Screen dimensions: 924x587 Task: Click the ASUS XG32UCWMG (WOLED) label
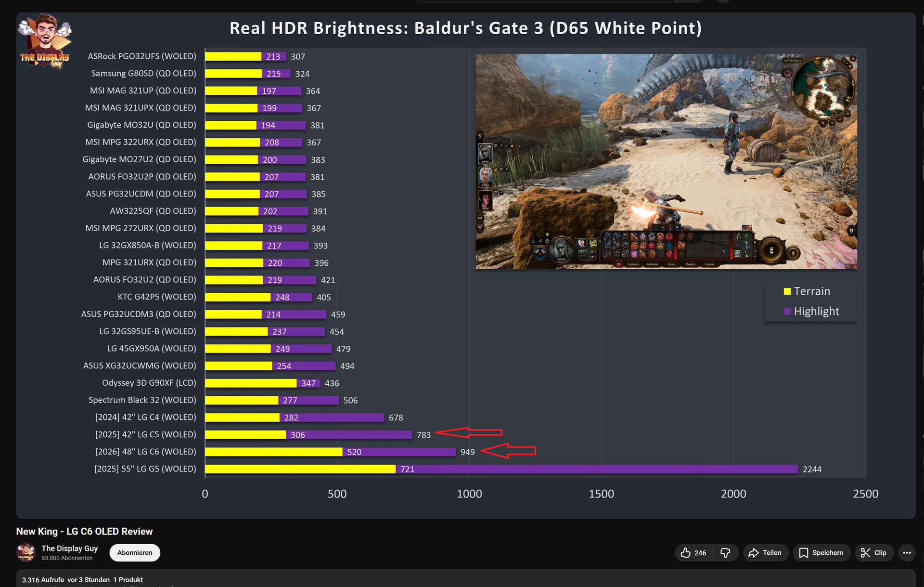pyautogui.click(x=140, y=365)
